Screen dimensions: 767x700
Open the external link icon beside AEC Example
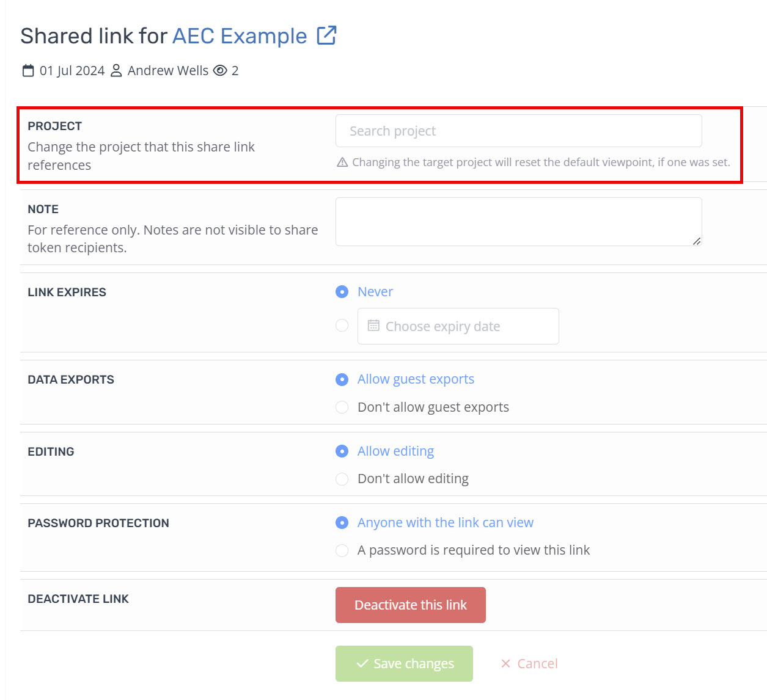tap(326, 35)
